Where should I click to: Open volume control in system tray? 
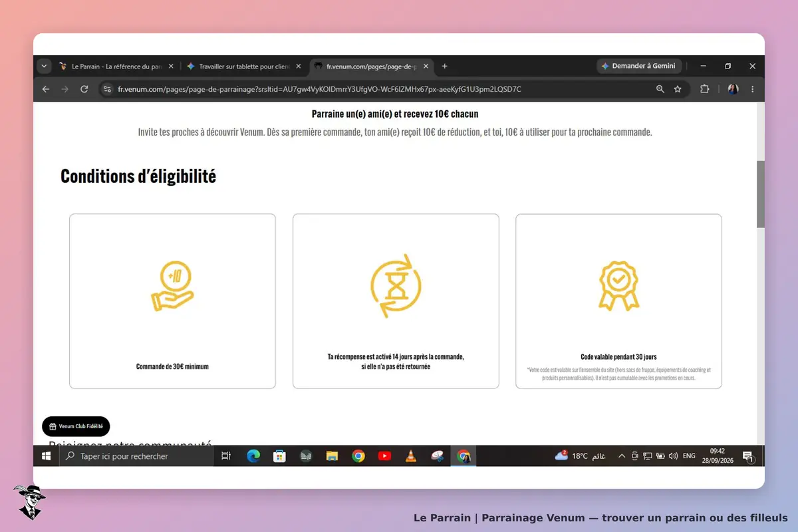(x=673, y=456)
